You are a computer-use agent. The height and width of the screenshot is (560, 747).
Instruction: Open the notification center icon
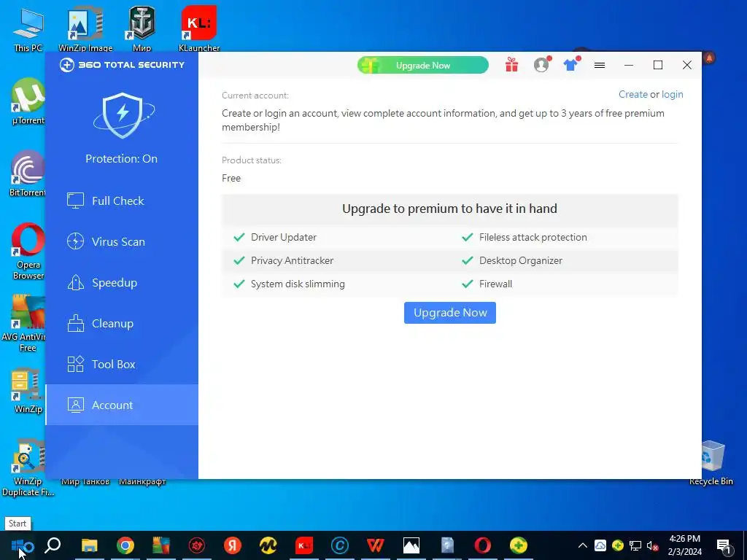[x=724, y=546]
